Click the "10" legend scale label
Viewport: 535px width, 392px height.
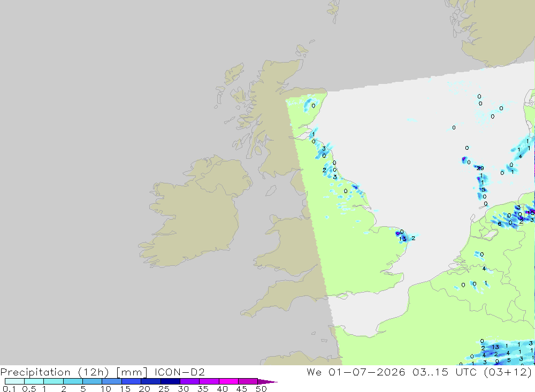(x=105, y=389)
